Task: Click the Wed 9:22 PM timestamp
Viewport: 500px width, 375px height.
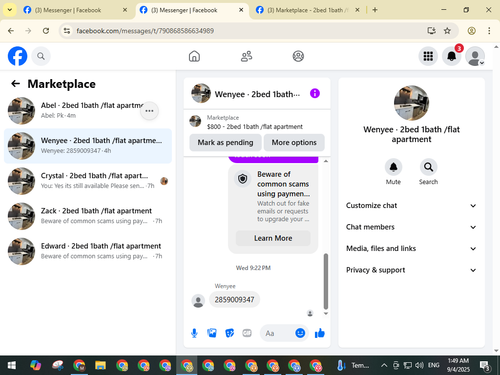Action: pyautogui.click(x=253, y=268)
